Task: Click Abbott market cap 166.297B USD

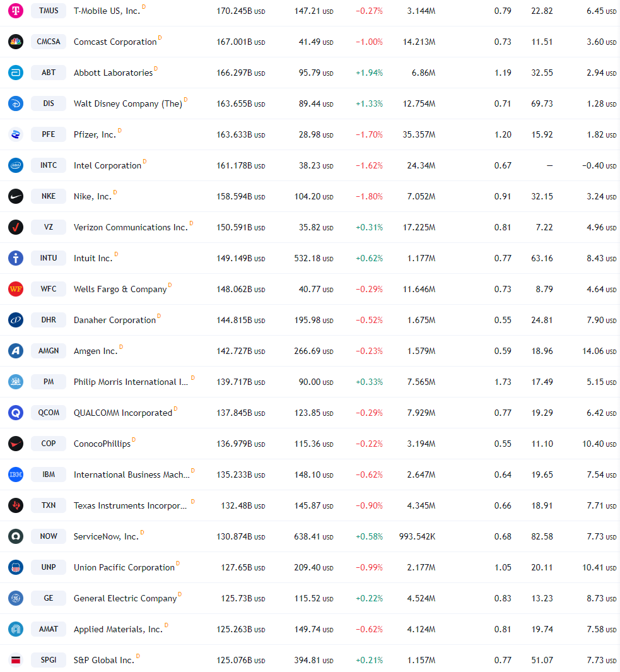Action: pyautogui.click(x=241, y=73)
